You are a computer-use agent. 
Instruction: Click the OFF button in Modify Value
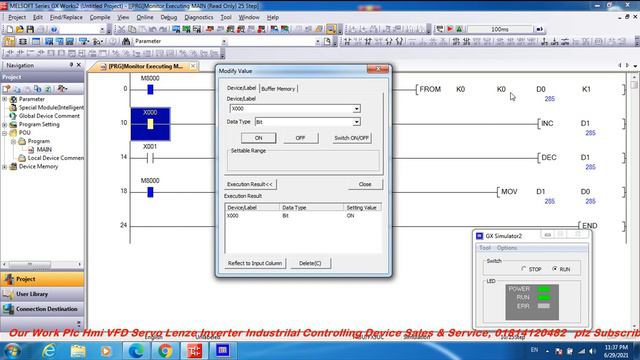point(300,138)
